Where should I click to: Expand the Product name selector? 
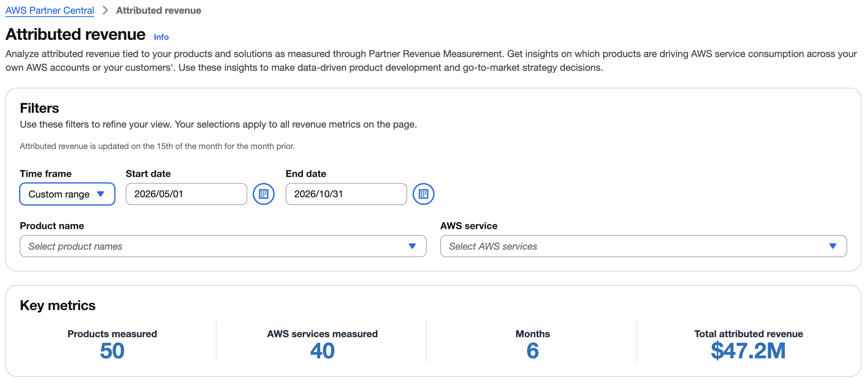[223, 246]
